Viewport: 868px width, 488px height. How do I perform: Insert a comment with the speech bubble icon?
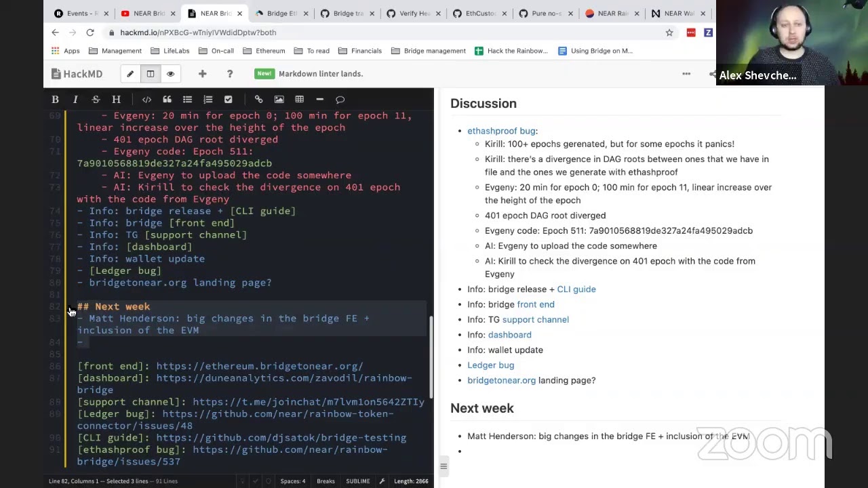coord(340,100)
